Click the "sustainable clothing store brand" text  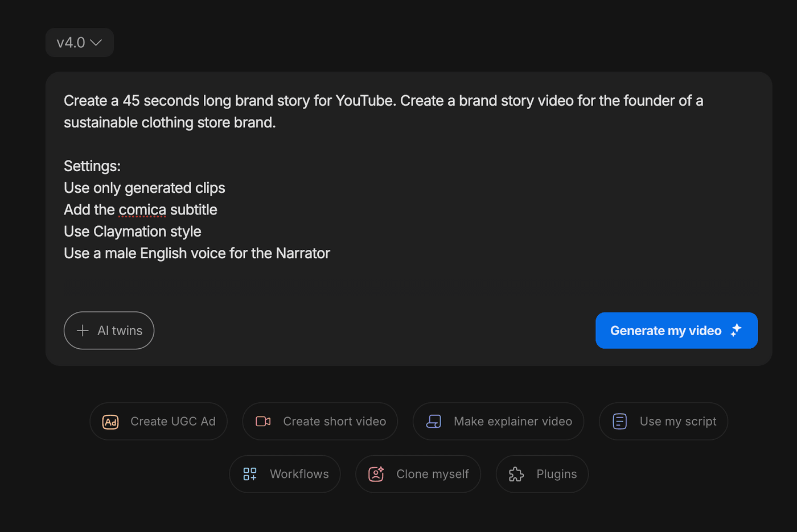tap(169, 123)
